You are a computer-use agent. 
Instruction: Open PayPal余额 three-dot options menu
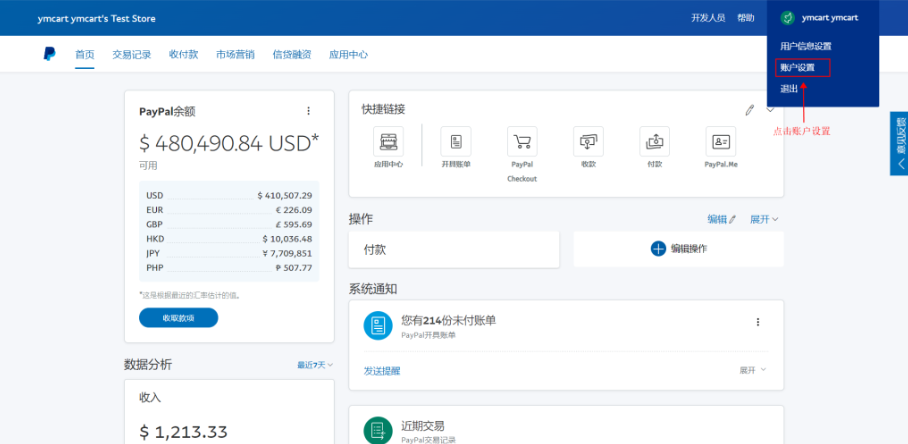309,111
